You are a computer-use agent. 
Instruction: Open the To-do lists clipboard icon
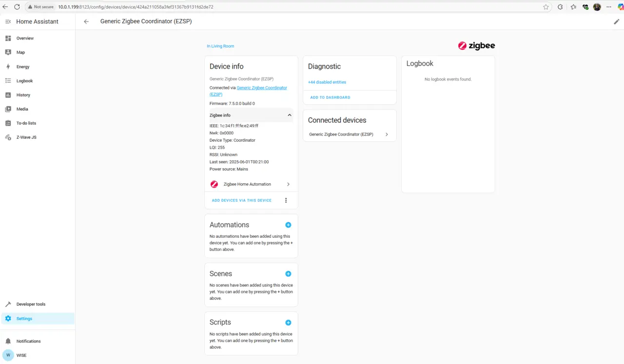(8, 123)
